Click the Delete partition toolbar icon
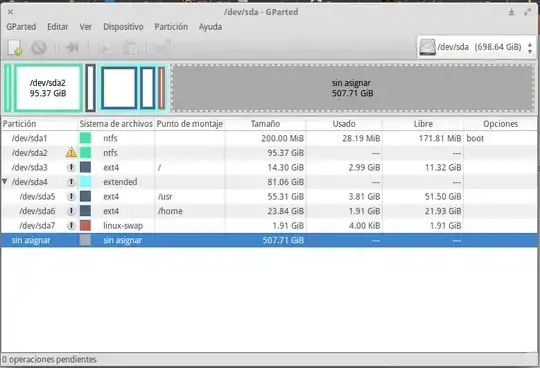The image size is (540, 368). click(x=39, y=47)
